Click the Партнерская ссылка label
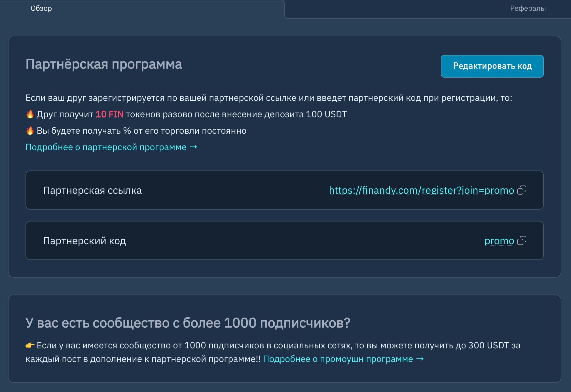The width and height of the screenshot is (571, 392). [92, 190]
